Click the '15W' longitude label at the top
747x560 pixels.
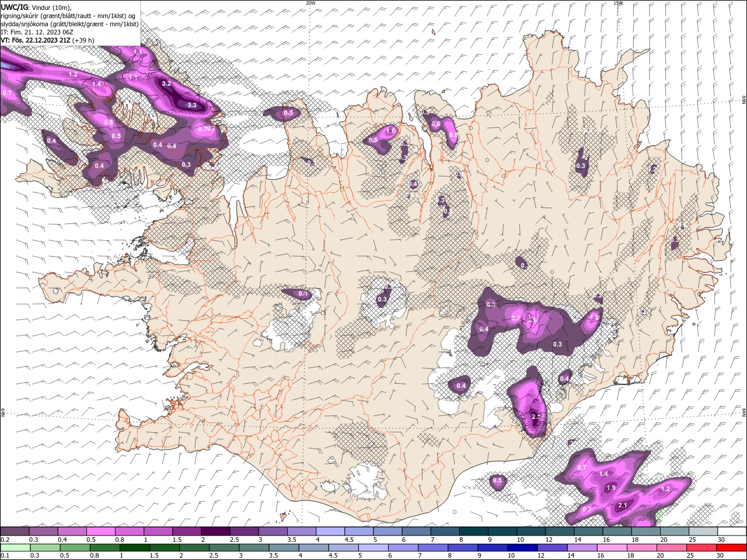pos(618,3)
